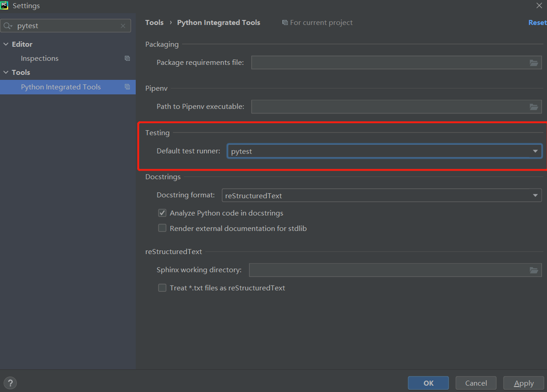The image size is (547, 392).
Task: Select the Editor category label
Action: click(x=22, y=44)
